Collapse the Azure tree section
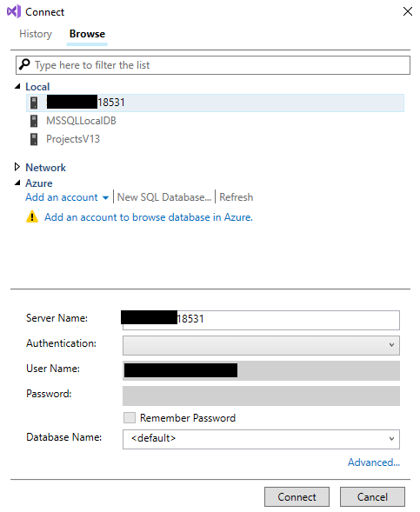420x512 pixels. click(x=17, y=183)
